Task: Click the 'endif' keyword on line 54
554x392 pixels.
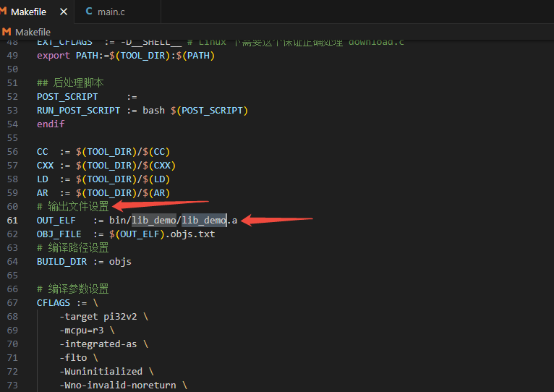Action: pyautogui.click(x=51, y=124)
